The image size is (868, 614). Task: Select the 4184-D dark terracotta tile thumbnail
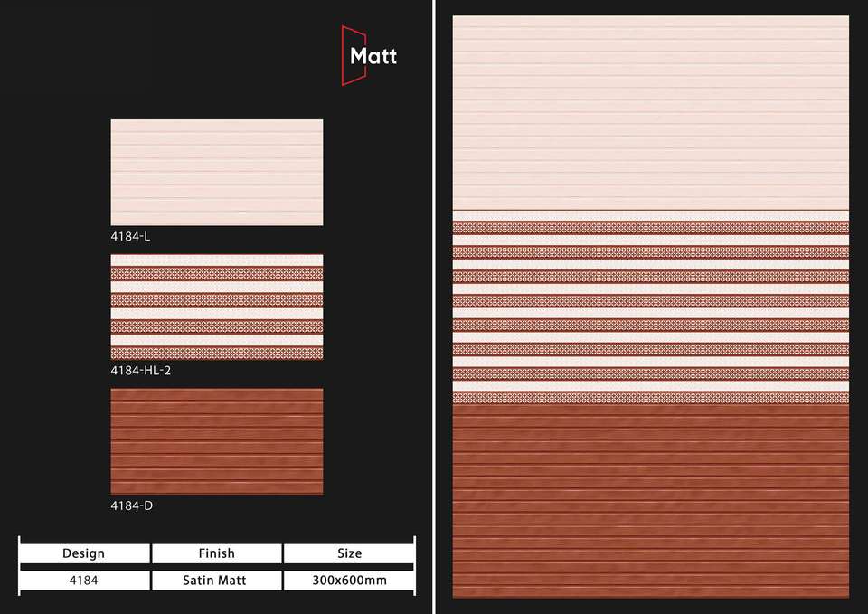point(217,441)
